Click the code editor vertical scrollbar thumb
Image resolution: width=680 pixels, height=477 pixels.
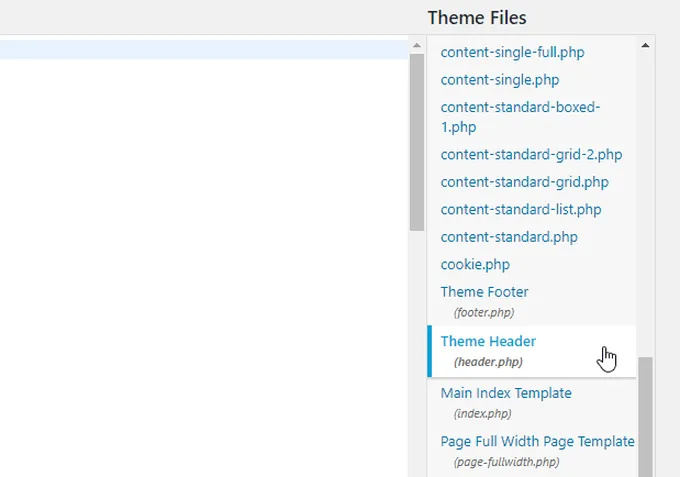[x=417, y=140]
